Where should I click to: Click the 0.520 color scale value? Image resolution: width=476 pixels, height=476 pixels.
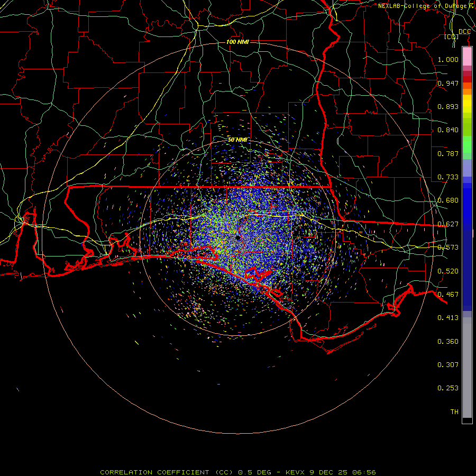click(x=448, y=271)
